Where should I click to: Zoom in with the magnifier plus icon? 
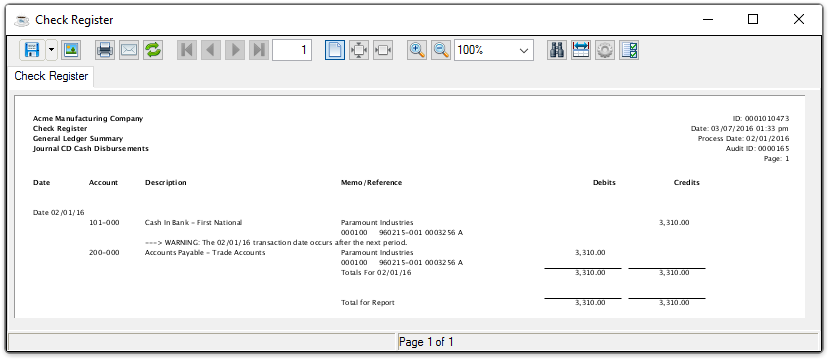pos(417,50)
